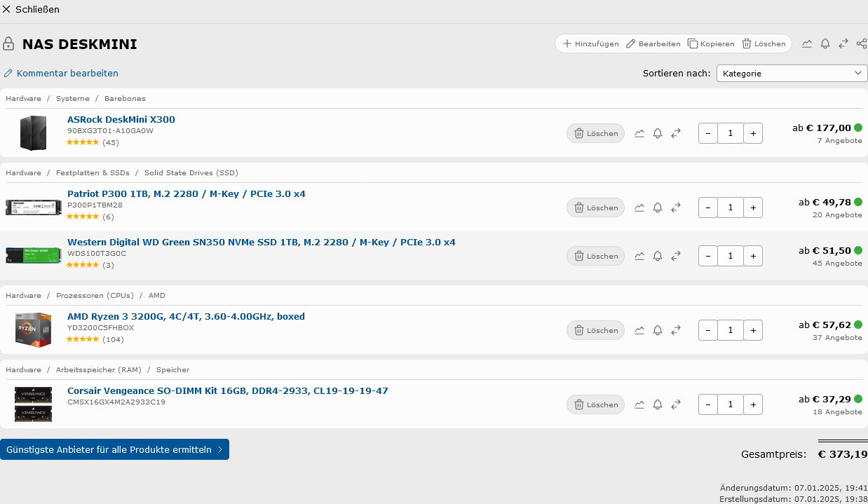868x504 pixels.
Task: Click swap arrows icon for Ryzen 3 3200G
Action: (x=676, y=330)
